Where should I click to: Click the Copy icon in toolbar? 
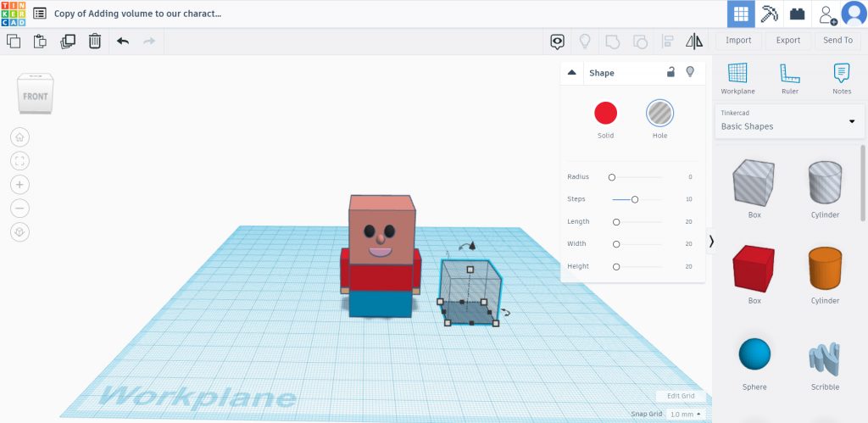tap(14, 41)
